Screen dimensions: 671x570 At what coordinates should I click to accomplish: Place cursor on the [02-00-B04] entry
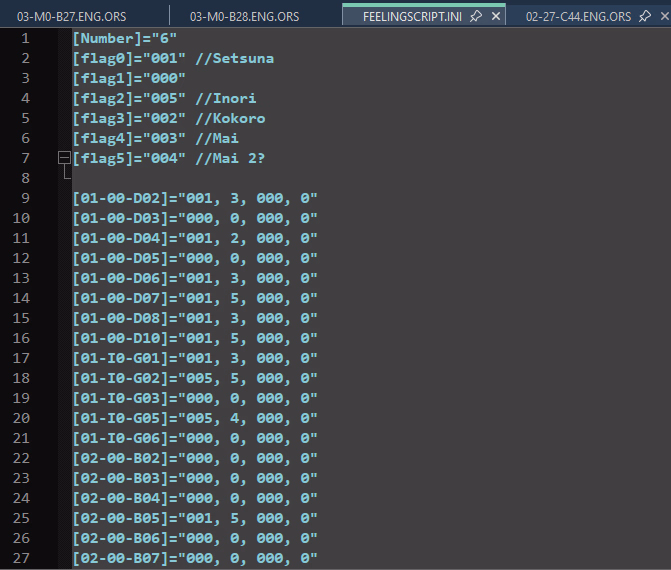click(195, 498)
